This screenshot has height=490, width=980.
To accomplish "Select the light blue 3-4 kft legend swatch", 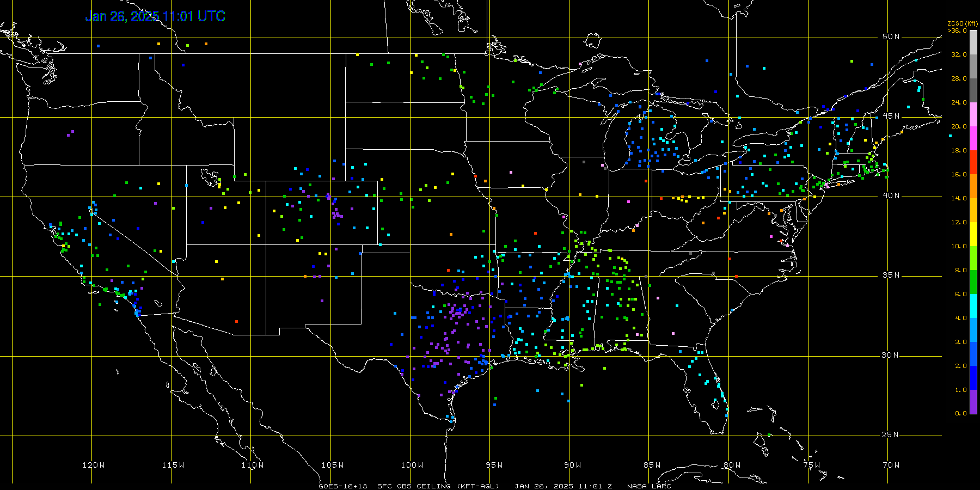I will [x=973, y=330].
